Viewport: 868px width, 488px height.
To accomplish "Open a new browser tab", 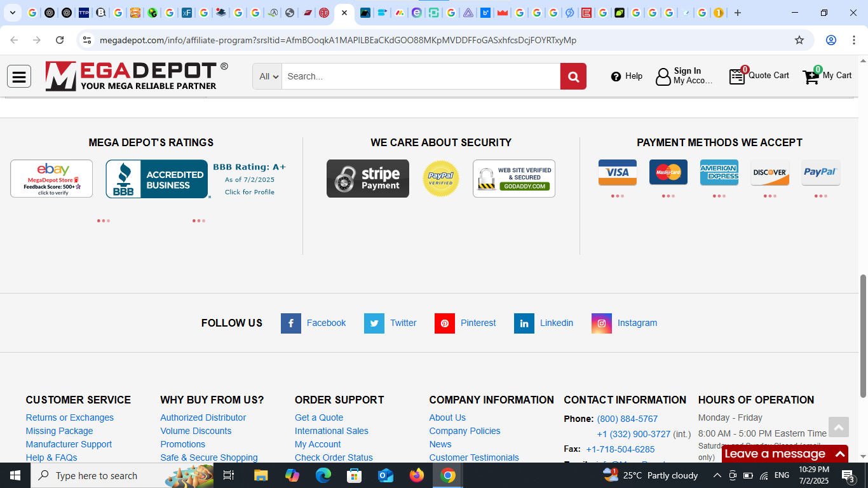I will coord(737,13).
